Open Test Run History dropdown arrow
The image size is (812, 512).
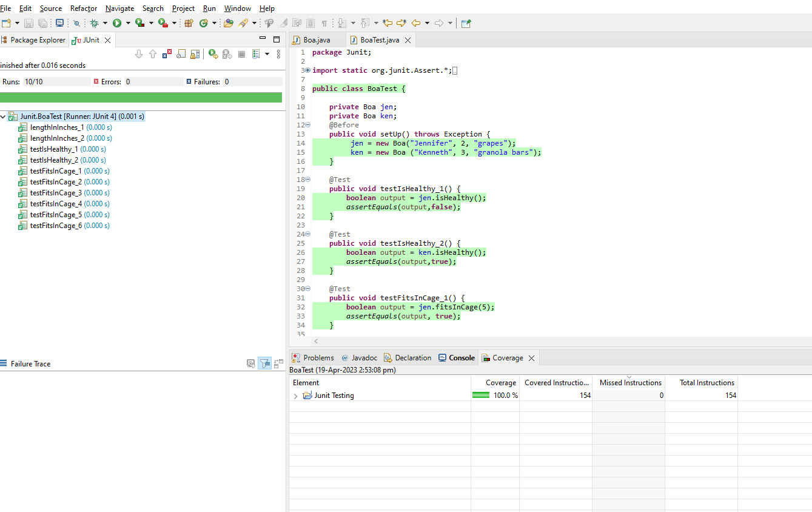[267, 54]
